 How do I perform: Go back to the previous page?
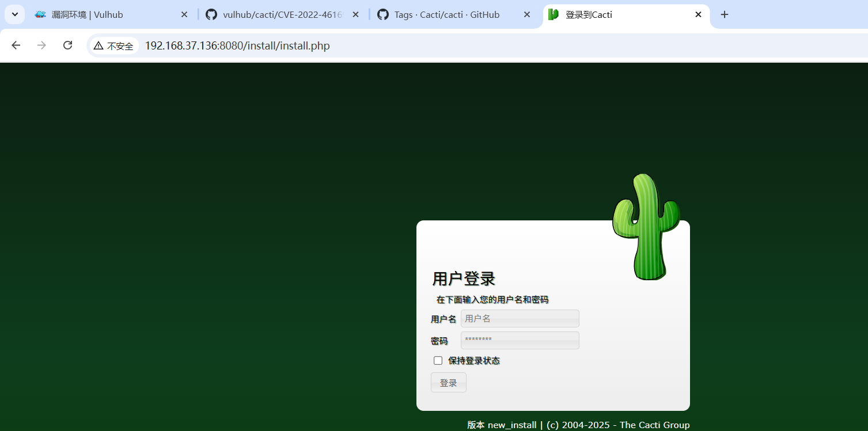(x=16, y=45)
